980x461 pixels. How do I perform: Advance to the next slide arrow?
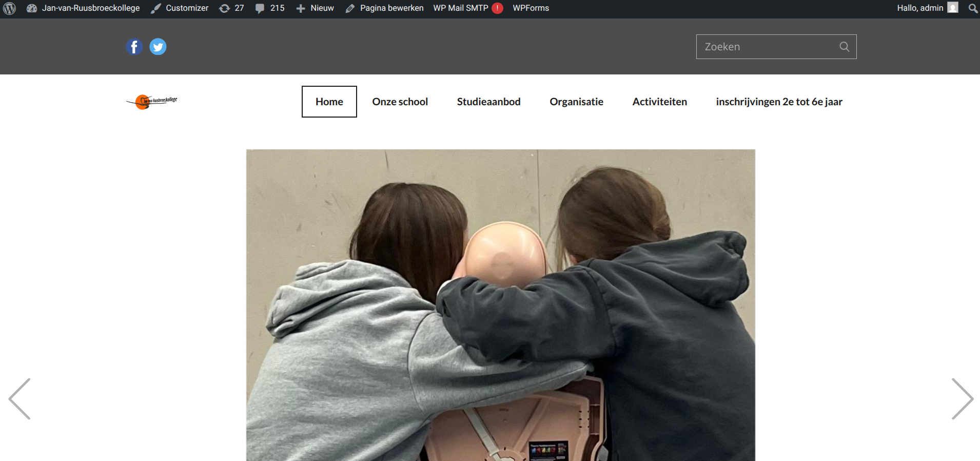tap(962, 399)
